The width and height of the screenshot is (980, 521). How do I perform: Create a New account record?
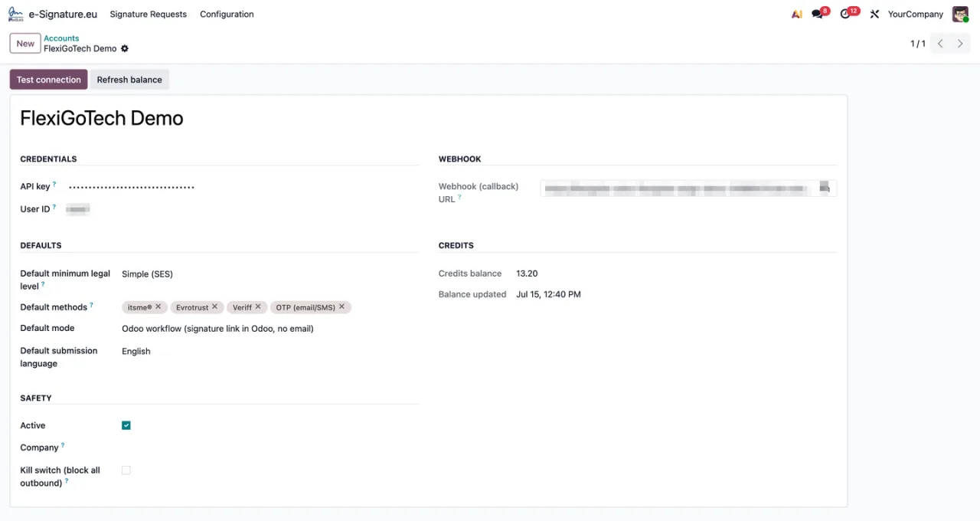[x=25, y=44]
